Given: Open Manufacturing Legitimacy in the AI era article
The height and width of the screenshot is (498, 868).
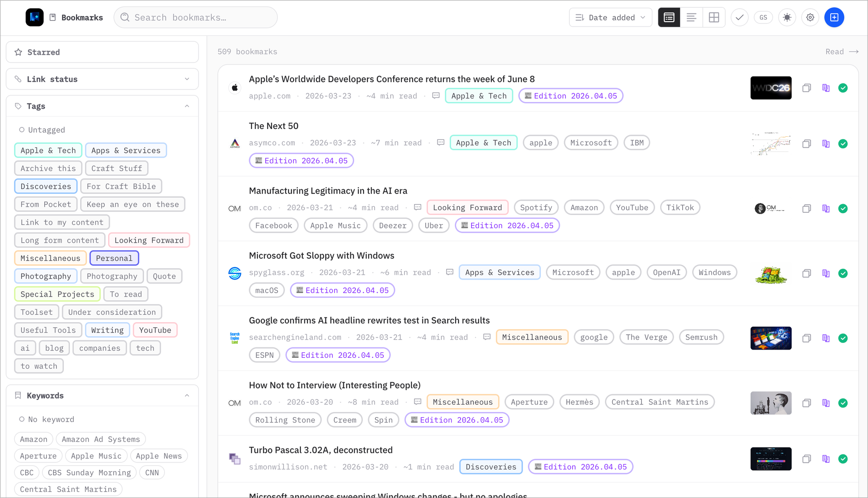Looking at the screenshot, I should 328,191.
